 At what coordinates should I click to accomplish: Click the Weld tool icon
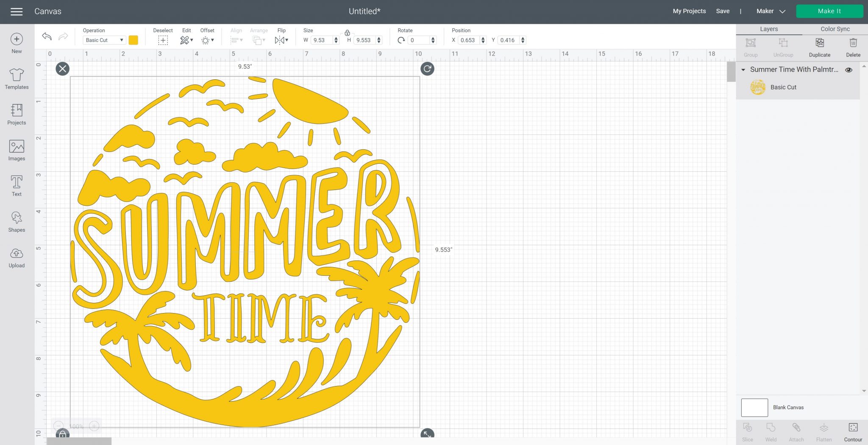coord(771,427)
